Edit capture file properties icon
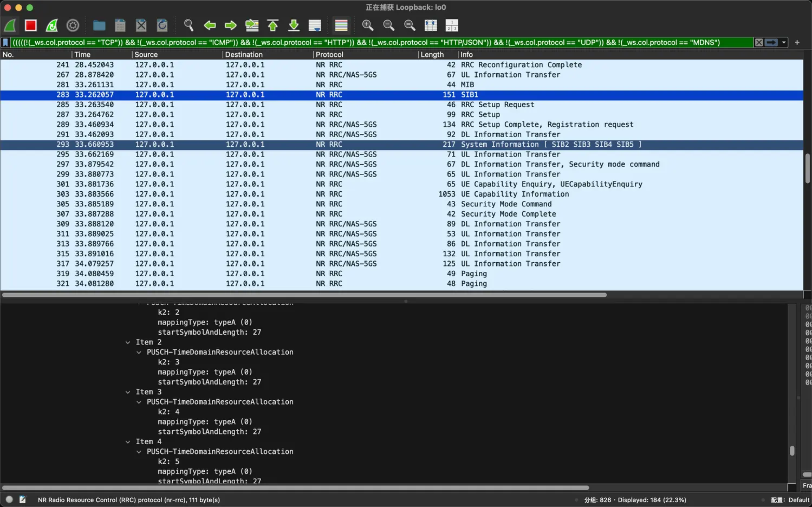This screenshot has width=812, height=507. click(22, 500)
